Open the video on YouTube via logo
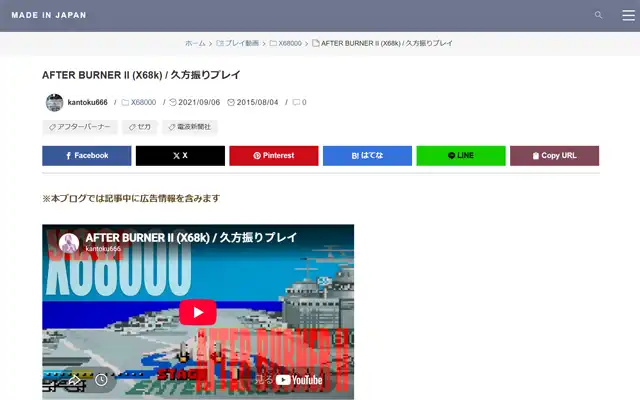Screen dimensions: 640x400 point(299,380)
